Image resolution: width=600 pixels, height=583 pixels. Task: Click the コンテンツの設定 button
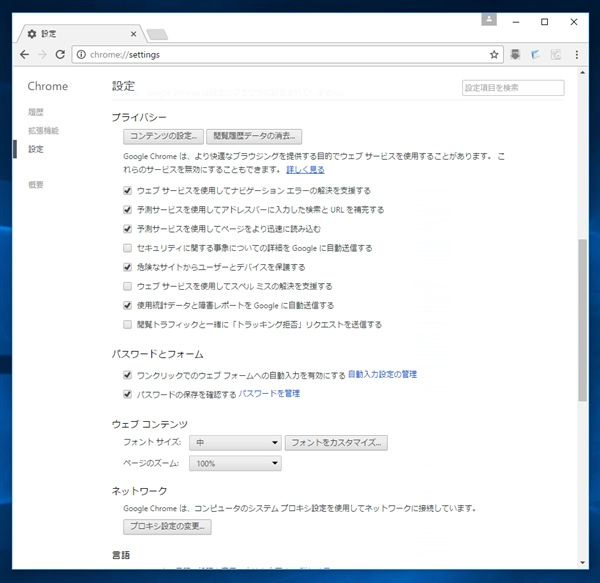coord(163,137)
